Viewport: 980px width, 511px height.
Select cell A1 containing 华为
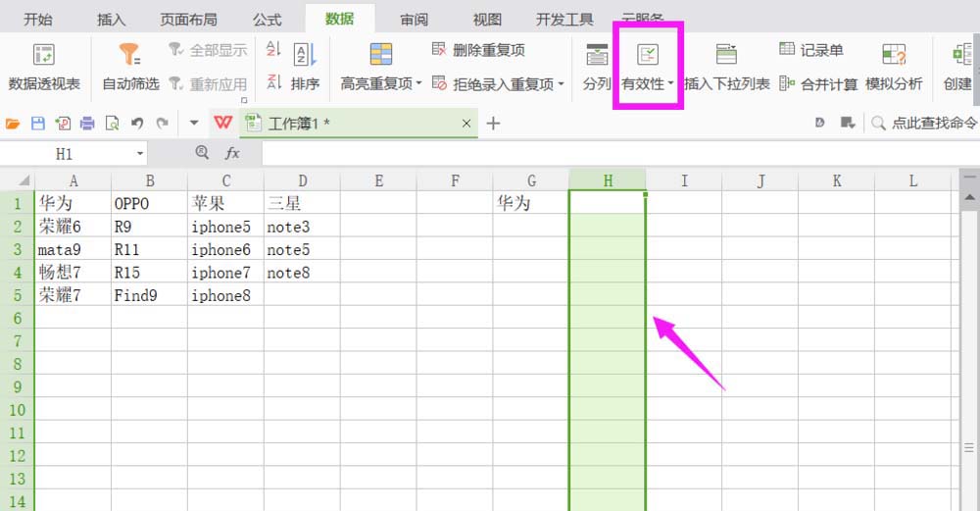[73, 203]
